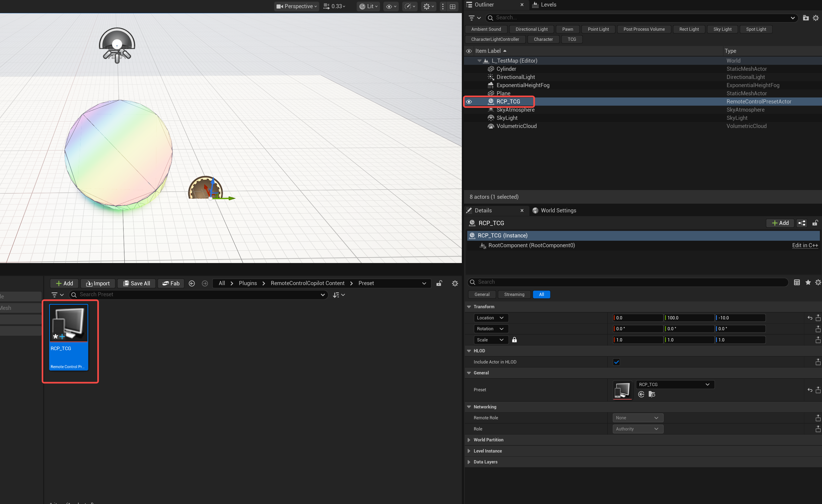
Task: Toggle visibility eye for RCP_TCG actor
Action: [469, 102]
